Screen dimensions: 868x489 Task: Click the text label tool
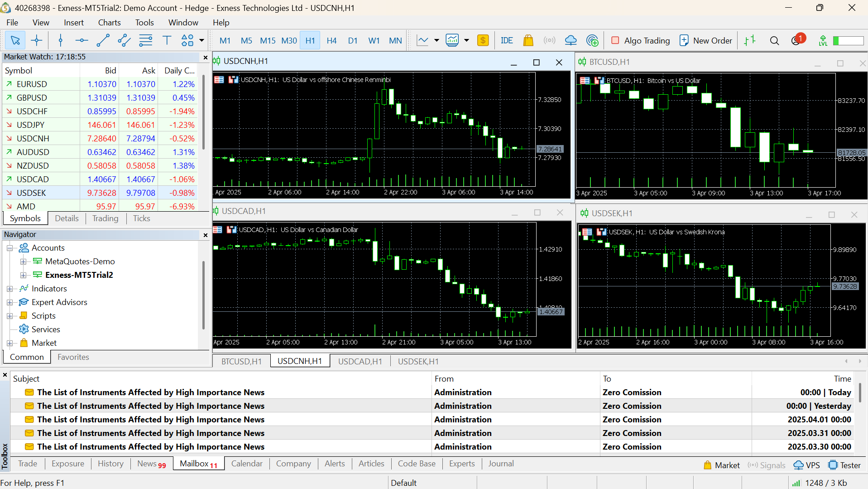coord(167,40)
